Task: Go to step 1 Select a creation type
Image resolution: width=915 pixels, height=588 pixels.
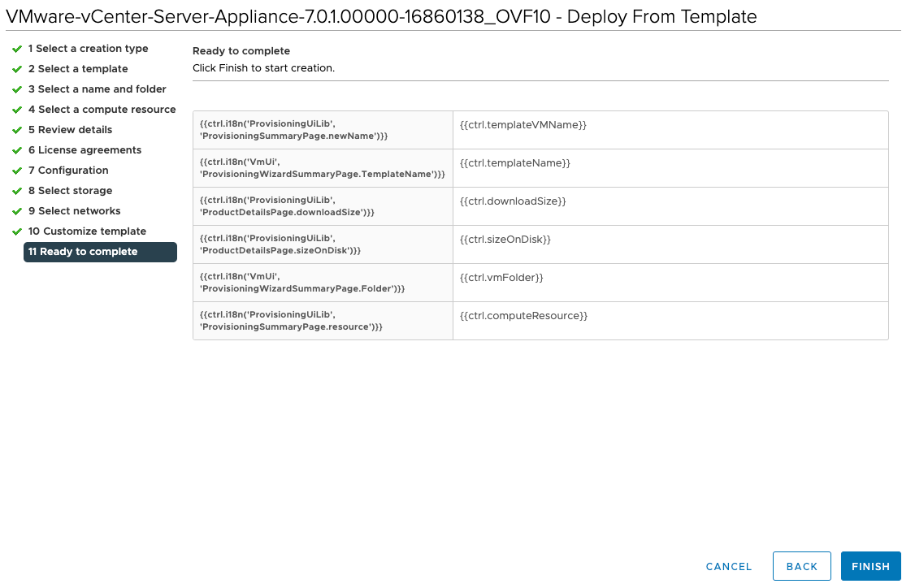Action: point(88,49)
